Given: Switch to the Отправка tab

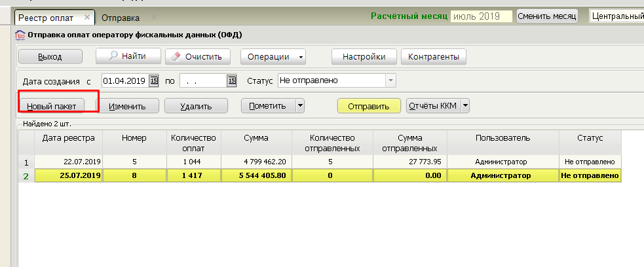Looking at the screenshot, I should (121, 18).
